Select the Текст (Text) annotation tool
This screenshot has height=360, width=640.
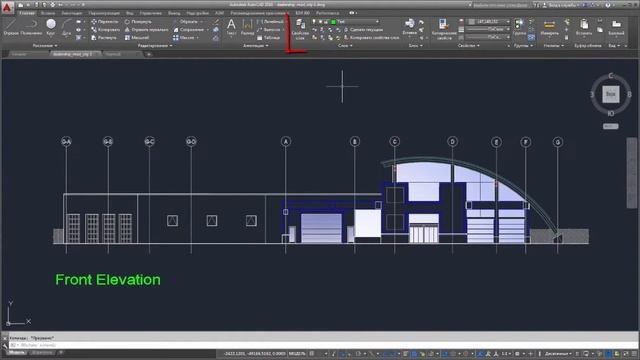click(231, 27)
